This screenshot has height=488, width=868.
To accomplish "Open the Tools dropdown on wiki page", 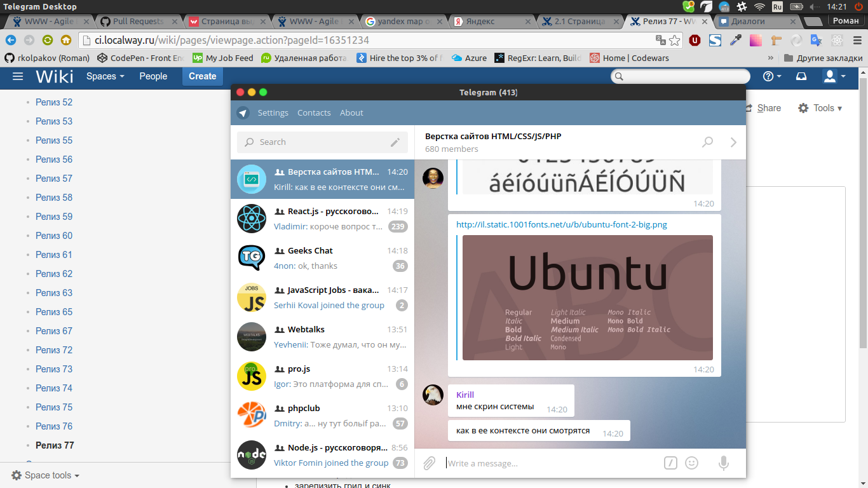I will click(x=820, y=108).
